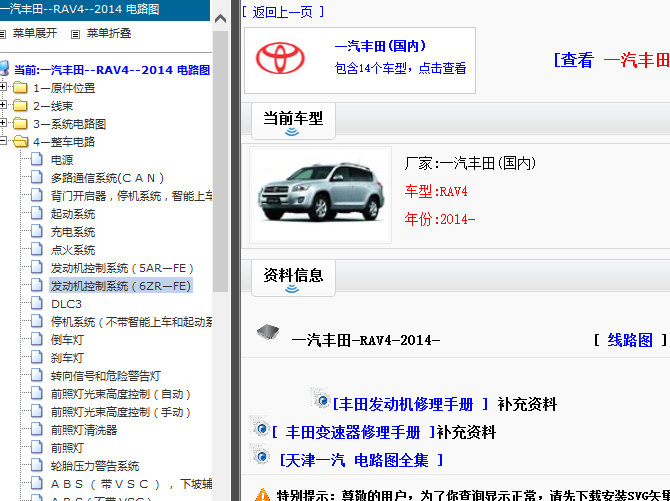Expand the 2一线束 folder
The width and height of the screenshot is (670, 501).
click(3, 105)
